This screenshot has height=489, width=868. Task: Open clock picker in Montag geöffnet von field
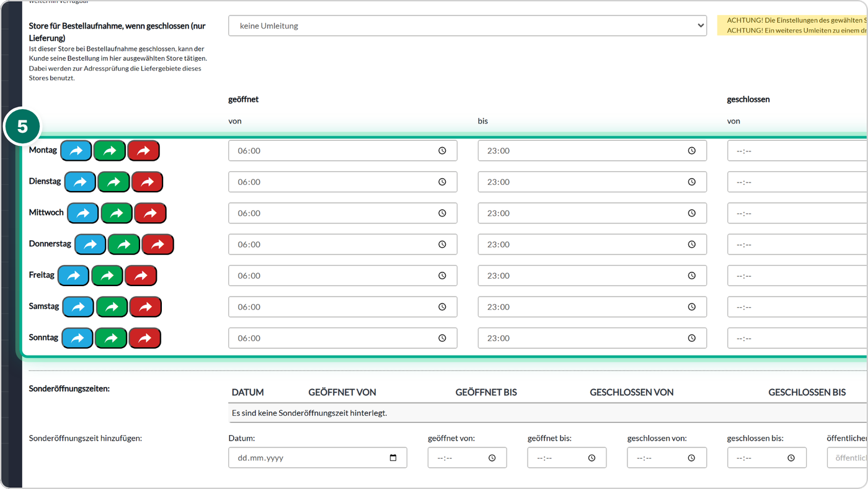(x=443, y=151)
